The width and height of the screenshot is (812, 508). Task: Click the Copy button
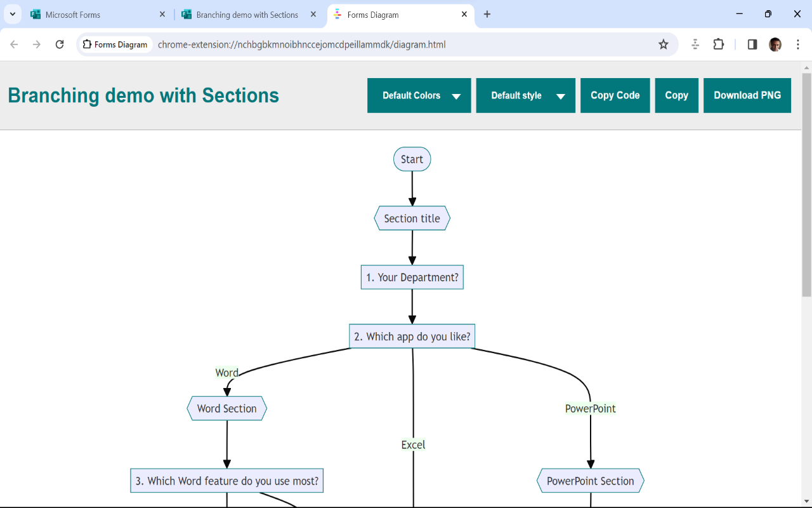coord(677,95)
